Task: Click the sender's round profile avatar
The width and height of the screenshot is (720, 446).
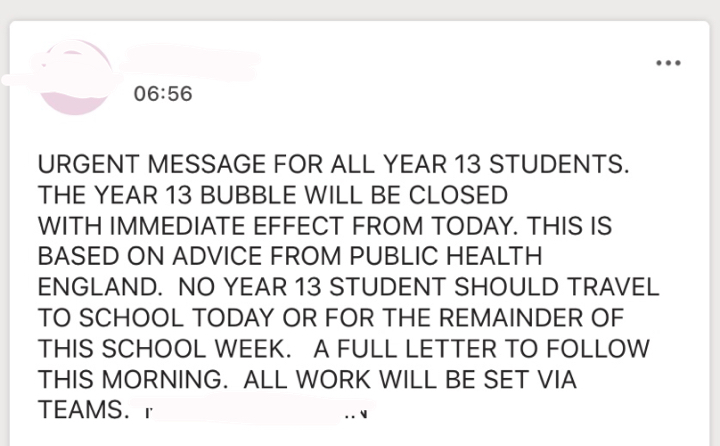Action: point(75,77)
